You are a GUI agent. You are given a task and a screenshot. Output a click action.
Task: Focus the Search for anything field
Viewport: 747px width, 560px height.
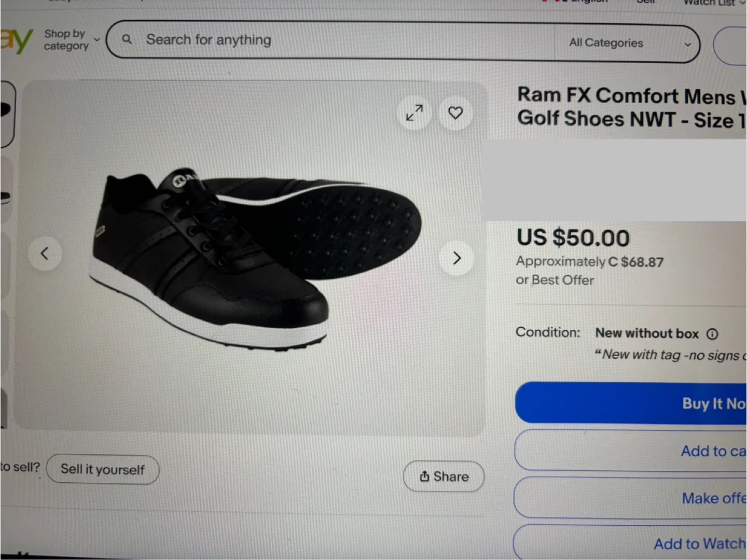click(x=348, y=40)
